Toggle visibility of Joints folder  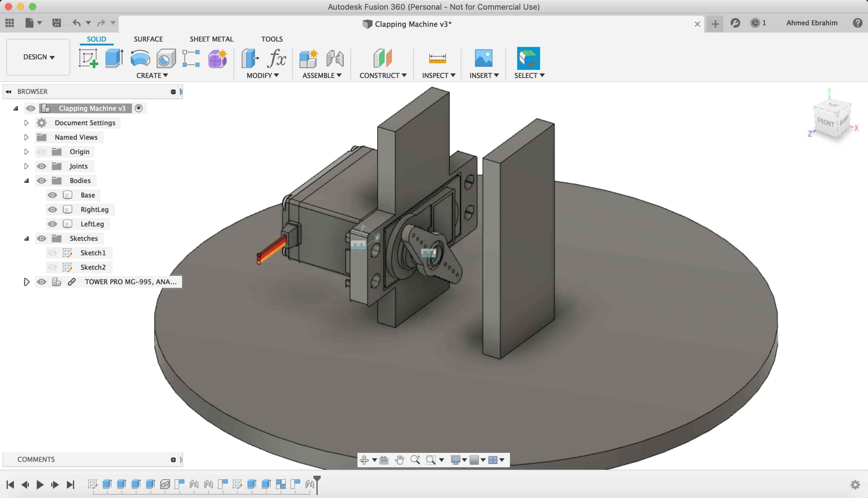[x=41, y=166]
